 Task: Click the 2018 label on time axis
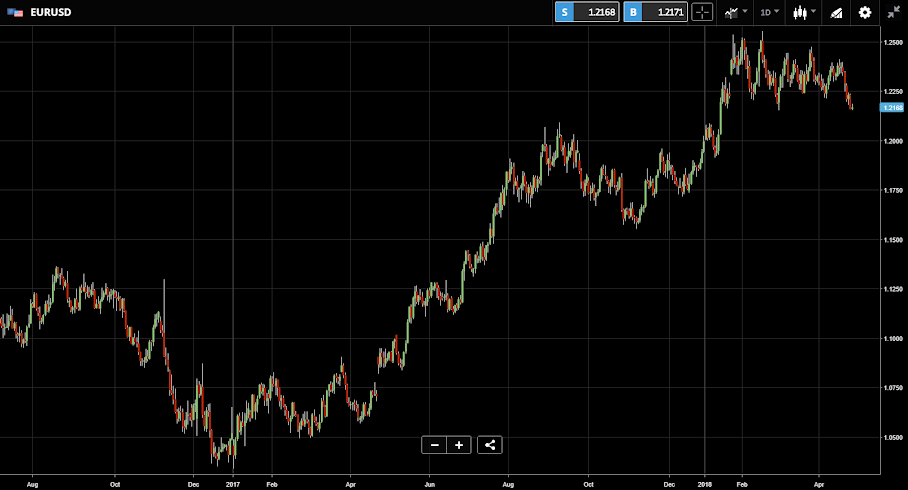coord(705,484)
